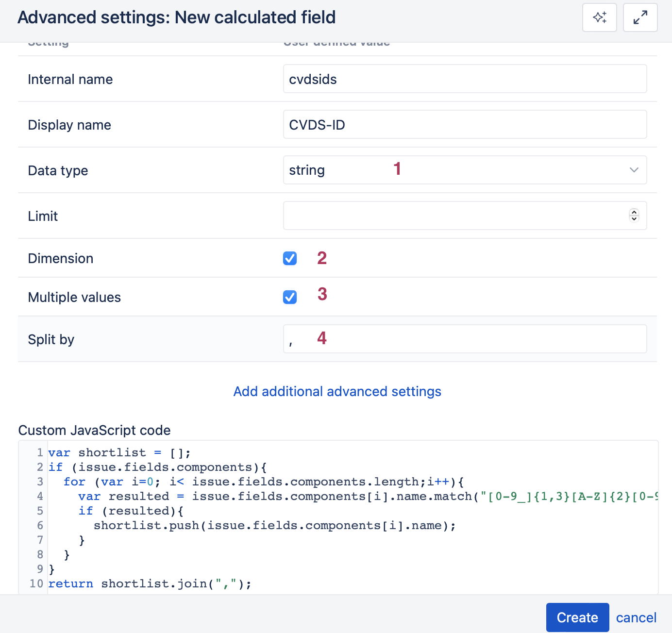Expand the dialog to fullscreen
Screen dimensions: 672x633
640,17
